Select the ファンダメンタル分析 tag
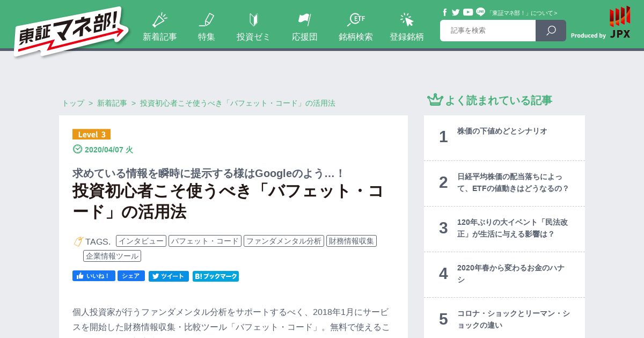Image resolution: width=644 pixels, height=338 pixels. tap(284, 241)
